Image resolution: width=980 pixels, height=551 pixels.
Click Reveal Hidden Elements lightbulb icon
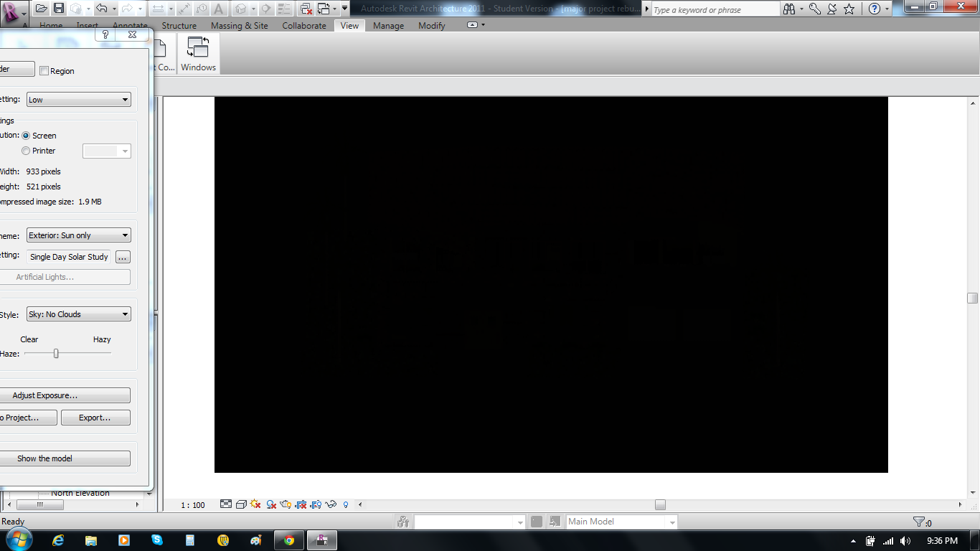(x=346, y=504)
